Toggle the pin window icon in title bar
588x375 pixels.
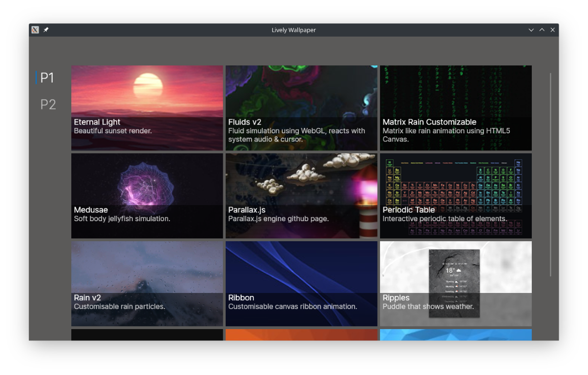[46, 30]
